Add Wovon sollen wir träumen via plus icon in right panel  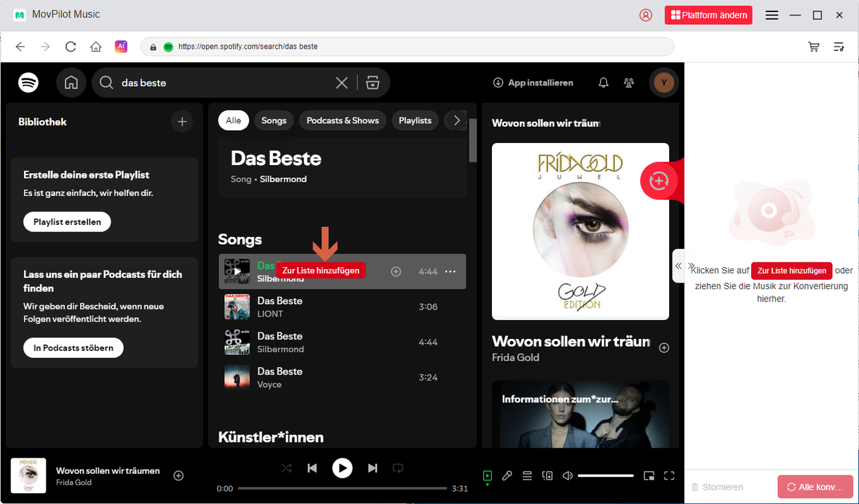664,348
